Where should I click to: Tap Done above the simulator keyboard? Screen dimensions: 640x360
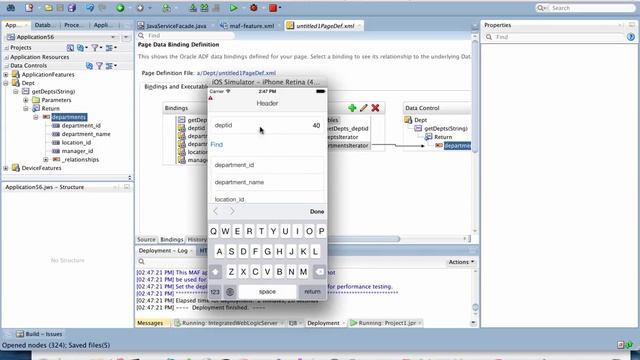[x=317, y=211]
